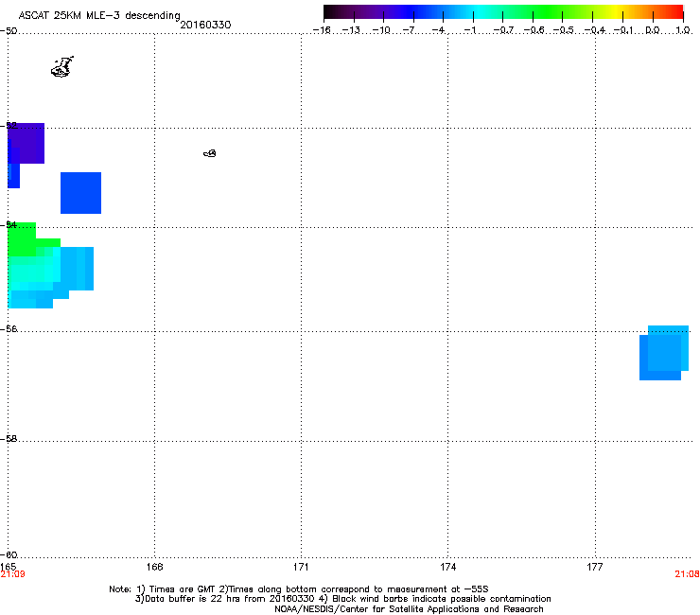This screenshot has height=615, width=700.
Task: Click the -52 latitude axis label
Action: [9, 126]
